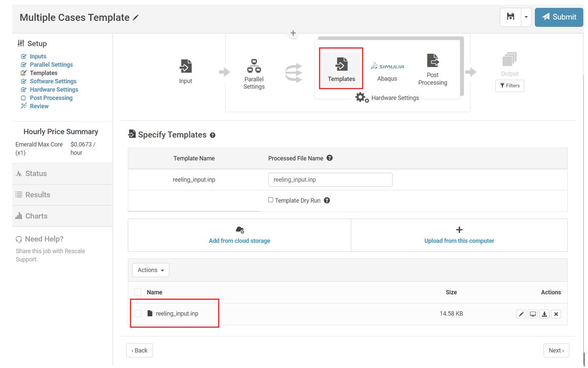Add template from cloud storage
Image resolution: width=588 pixels, height=368 pixels.
tap(239, 235)
